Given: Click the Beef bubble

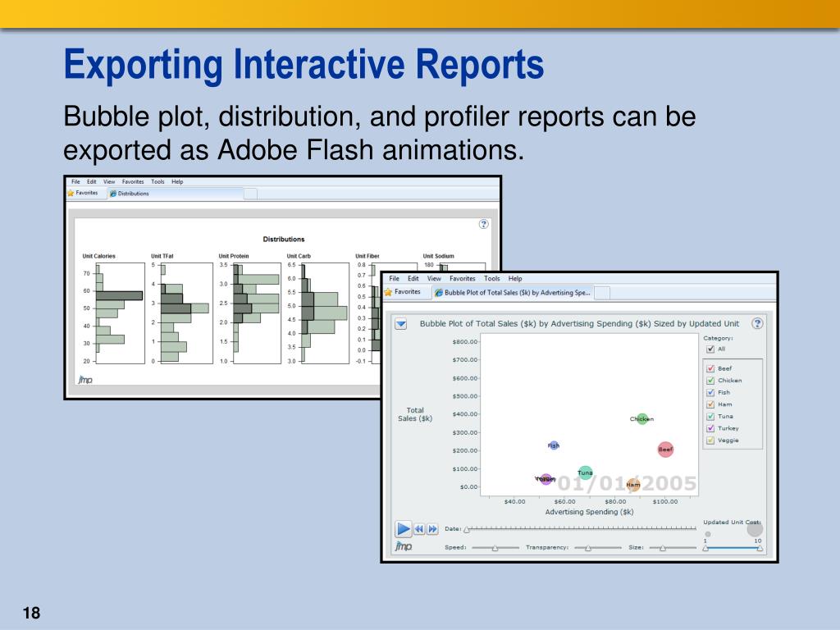Looking at the screenshot, I should (665, 450).
